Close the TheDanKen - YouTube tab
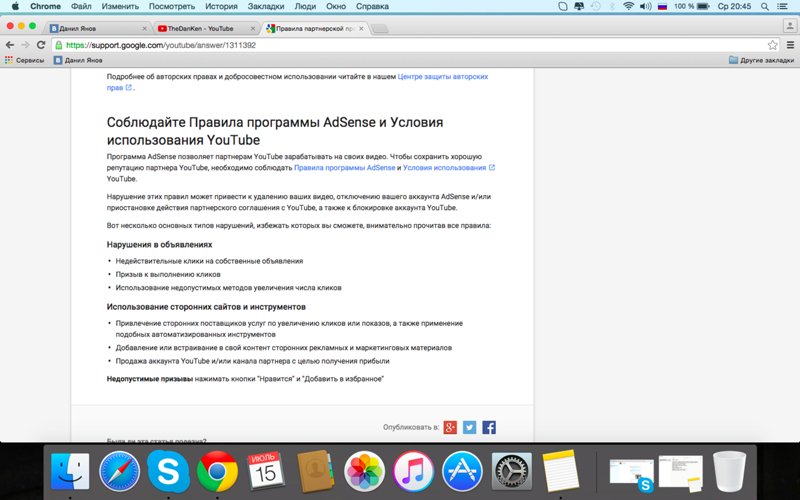 (253, 29)
